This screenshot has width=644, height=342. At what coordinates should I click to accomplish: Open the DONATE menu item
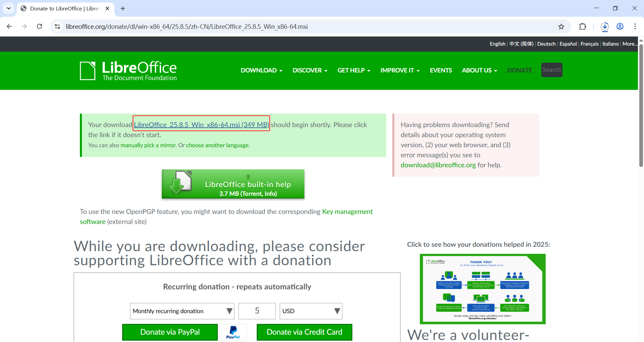tap(519, 70)
